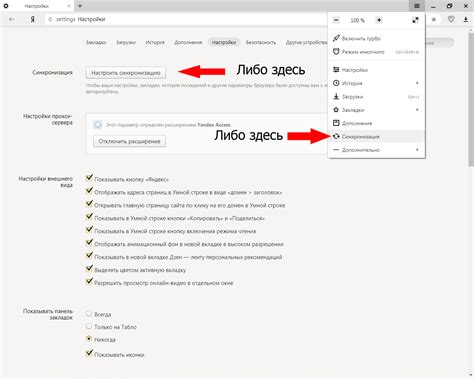This screenshot has height=379, width=474.
Task: Click the incognito mask icon
Action: coord(336,52)
